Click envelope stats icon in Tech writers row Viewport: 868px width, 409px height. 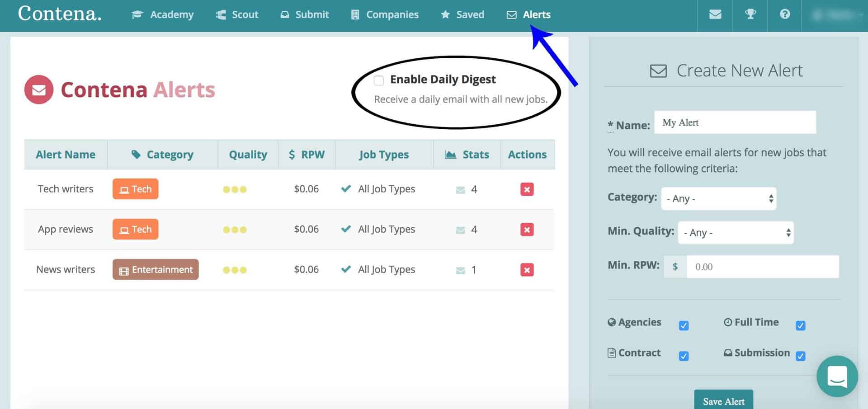(460, 190)
